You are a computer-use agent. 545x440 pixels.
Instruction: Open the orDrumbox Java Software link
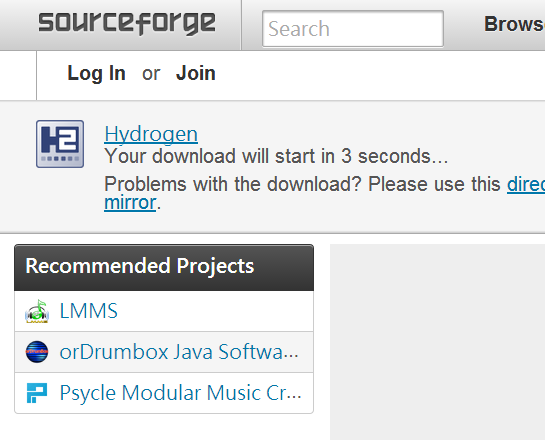[x=179, y=352]
